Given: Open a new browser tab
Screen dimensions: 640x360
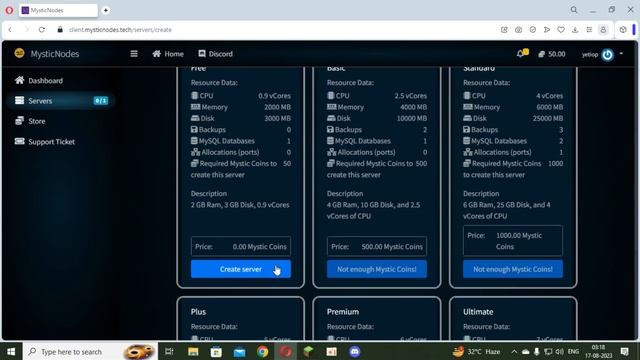Looking at the screenshot, I should tap(106, 10).
